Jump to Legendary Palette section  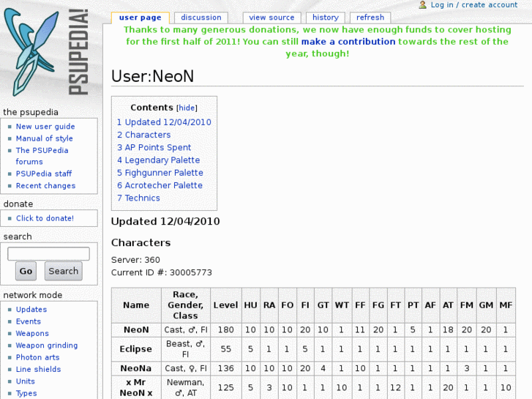[159, 160]
